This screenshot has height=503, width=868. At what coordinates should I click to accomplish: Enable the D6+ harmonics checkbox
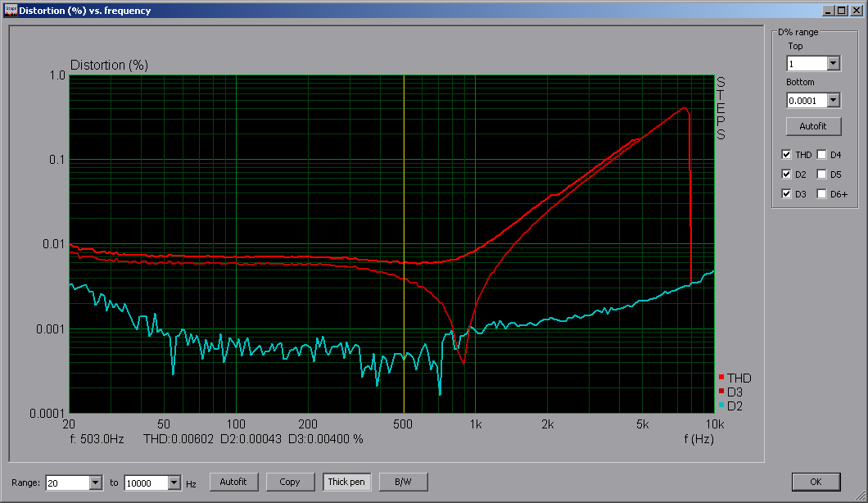[x=822, y=194]
